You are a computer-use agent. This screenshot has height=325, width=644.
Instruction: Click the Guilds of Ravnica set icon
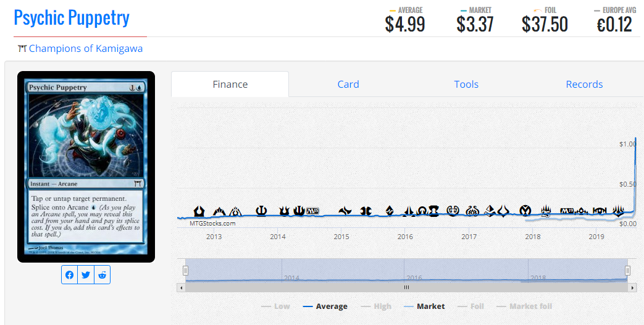click(581, 211)
